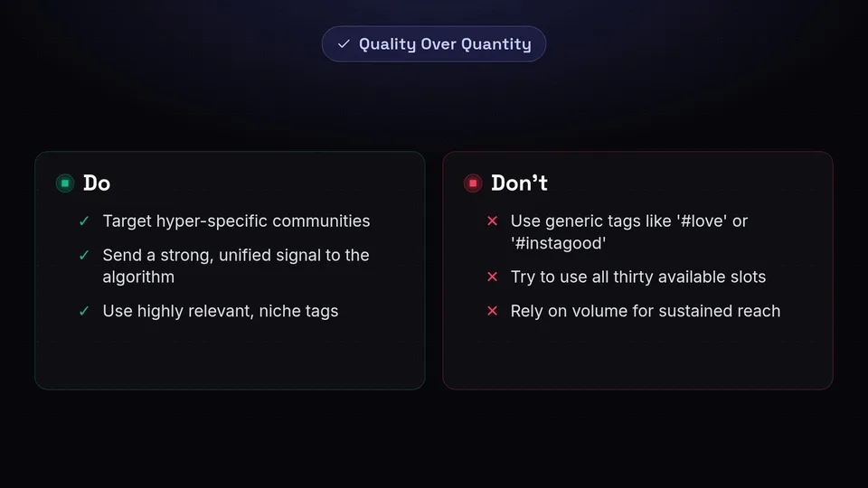
Task: Click 'Use highly relevant, niche tags' text
Action: [221, 311]
